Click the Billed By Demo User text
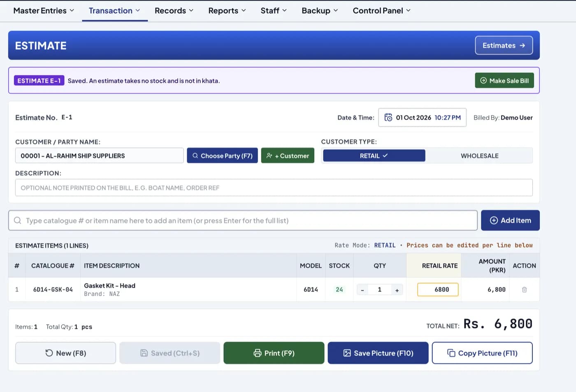Viewport: 576px width, 392px height. pyautogui.click(x=503, y=118)
